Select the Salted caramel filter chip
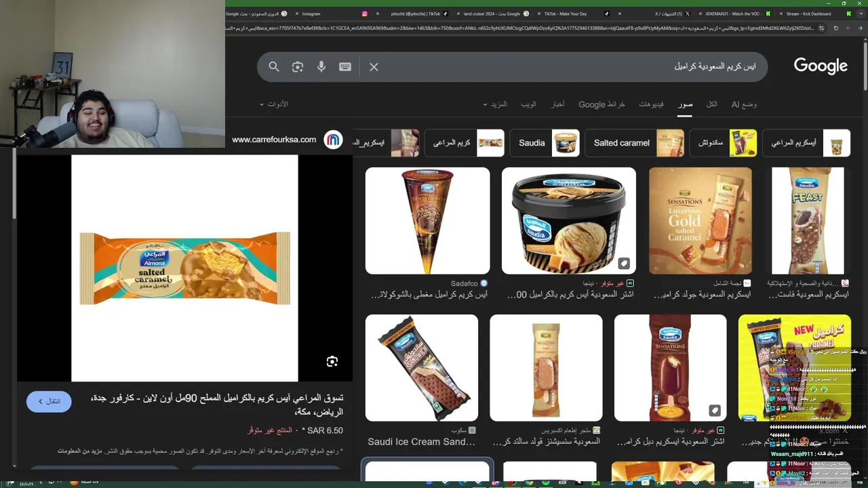This screenshot has width=868, height=488. [635, 143]
